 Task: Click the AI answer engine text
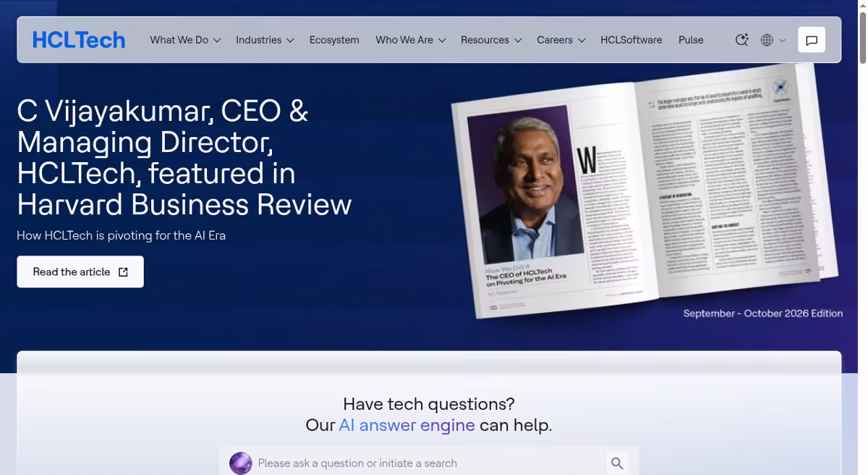407,425
